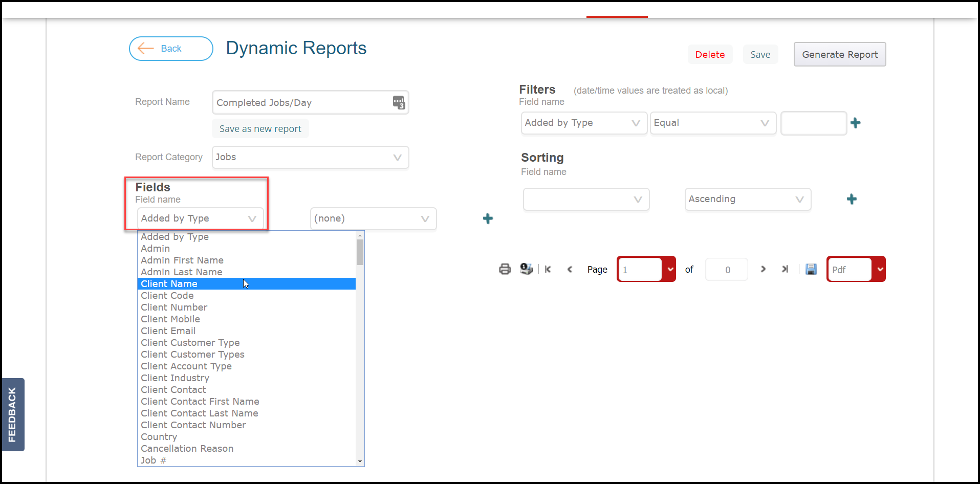Open the 'Ascending' sort order dropdown
The image size is (980, 484).
tap(748, 199)
